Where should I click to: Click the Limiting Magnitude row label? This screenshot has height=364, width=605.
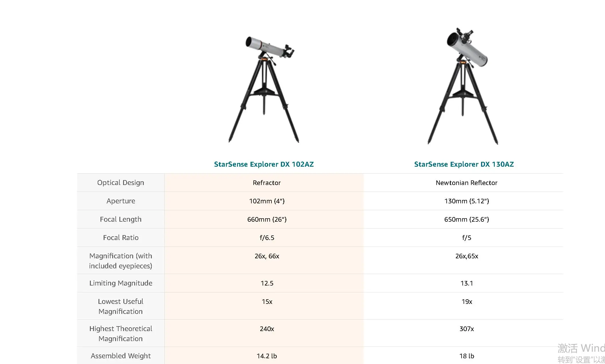coord(121,283)
